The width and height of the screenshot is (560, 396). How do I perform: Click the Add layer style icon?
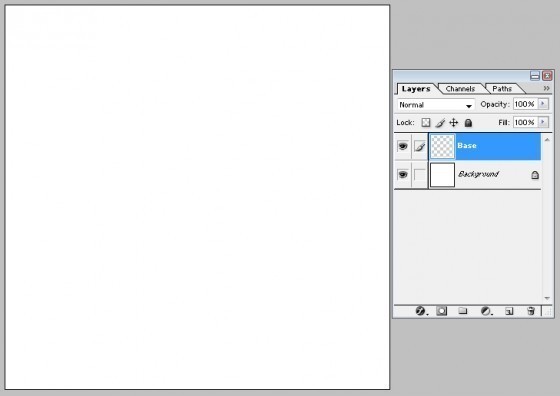pos(421,311)
